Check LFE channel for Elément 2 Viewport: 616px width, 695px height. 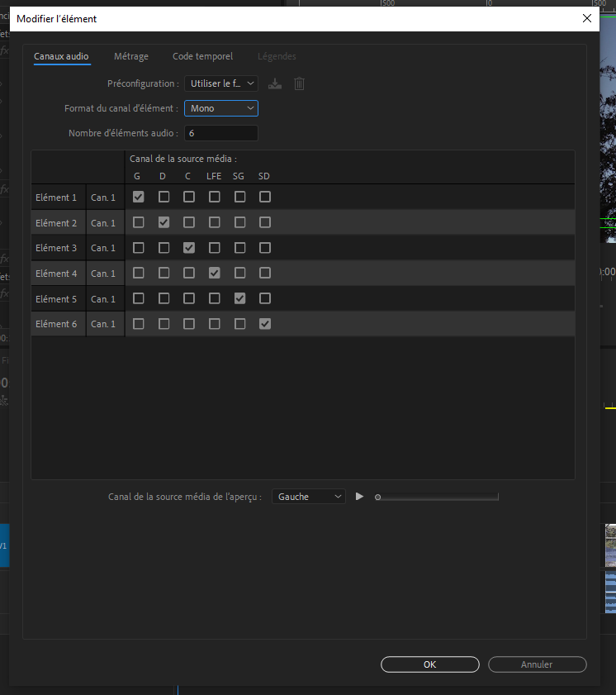point(215,222)
